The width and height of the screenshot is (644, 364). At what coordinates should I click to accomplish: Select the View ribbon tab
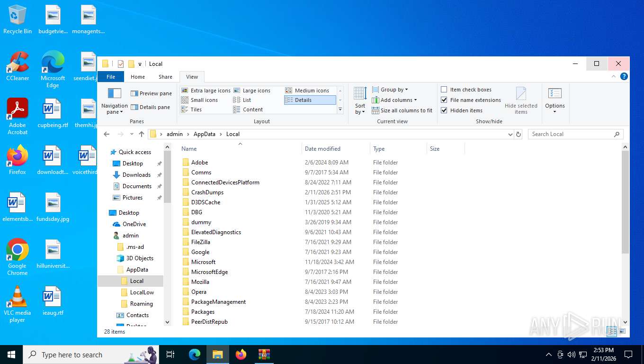(x=192, y=77)
